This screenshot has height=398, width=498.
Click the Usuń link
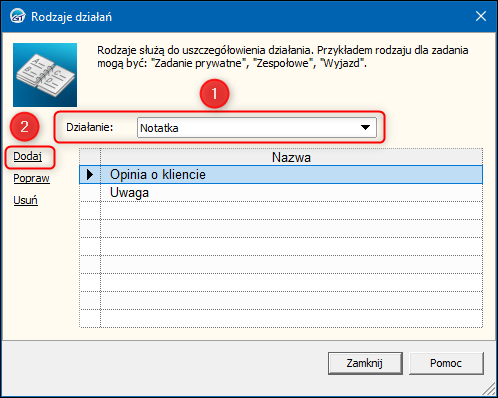(x=25, y=200)
